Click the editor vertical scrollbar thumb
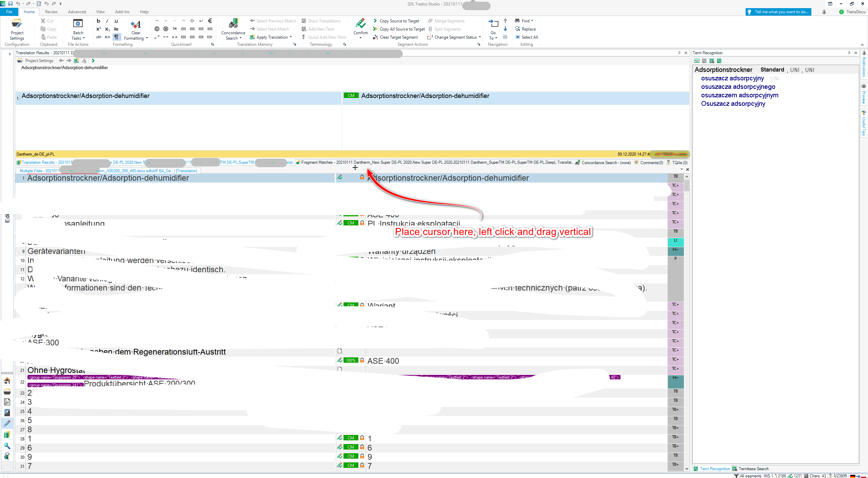Viewport: 868px width, 478px height. [x=687, y=185]
